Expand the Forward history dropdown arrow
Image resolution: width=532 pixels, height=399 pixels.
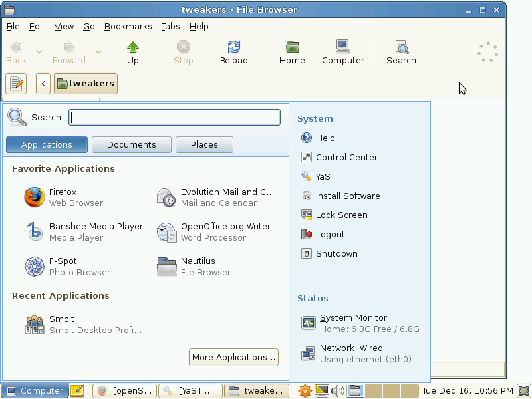pyautogui.click(x=98, y=52)
